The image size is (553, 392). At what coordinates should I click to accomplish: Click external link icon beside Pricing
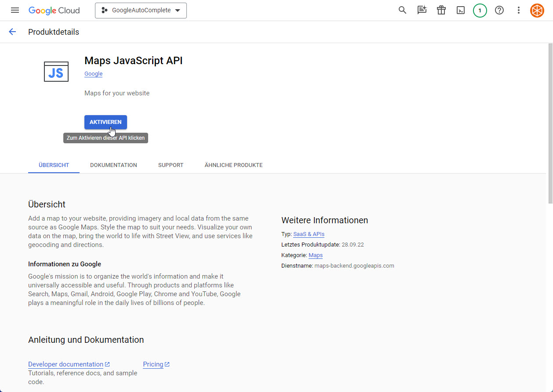point(167,364)
